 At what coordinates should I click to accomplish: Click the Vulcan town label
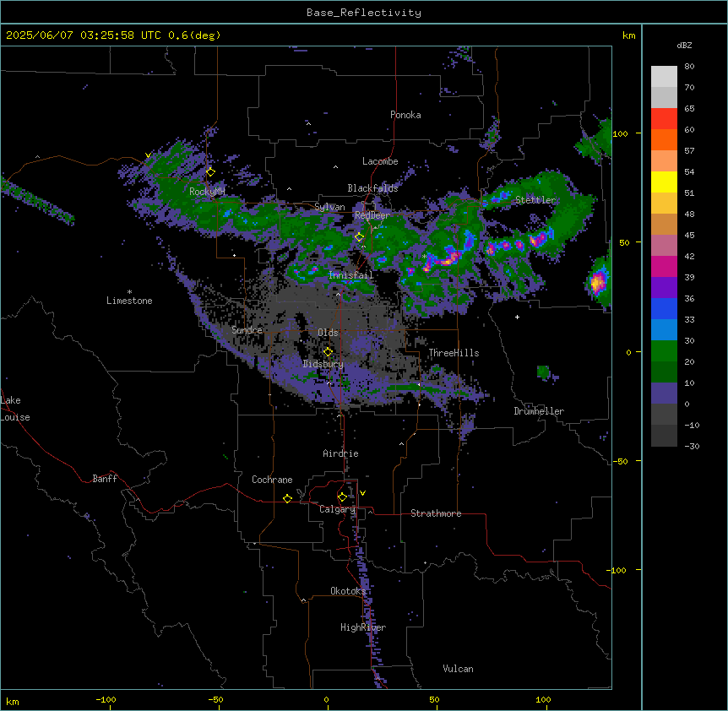pyautogui.click(x=458, y=669)
